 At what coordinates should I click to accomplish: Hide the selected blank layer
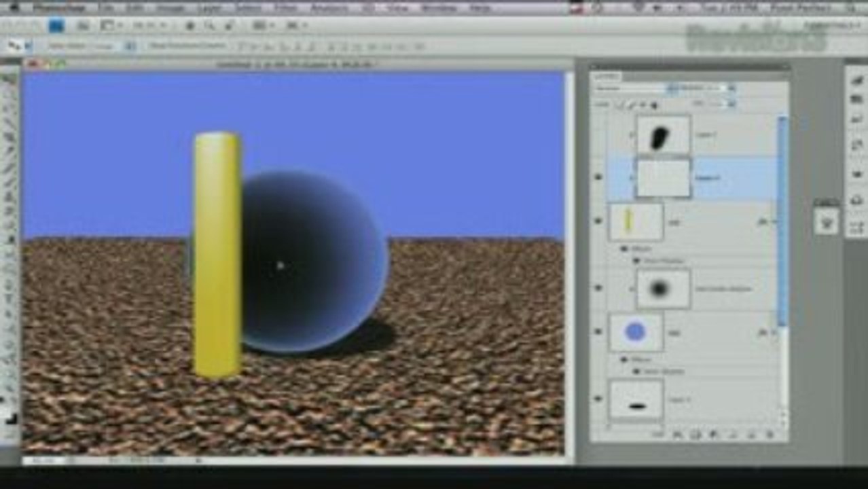598,177
